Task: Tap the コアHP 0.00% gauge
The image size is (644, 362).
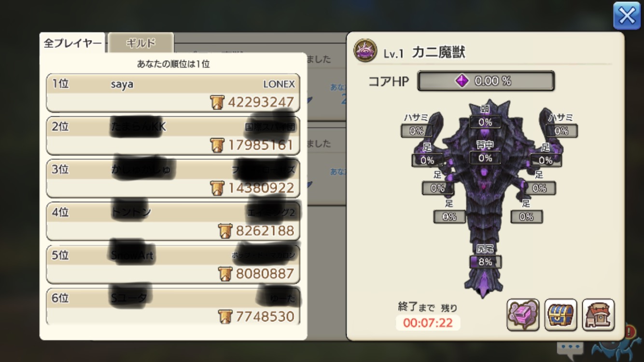Action: (x=486, y=81)
